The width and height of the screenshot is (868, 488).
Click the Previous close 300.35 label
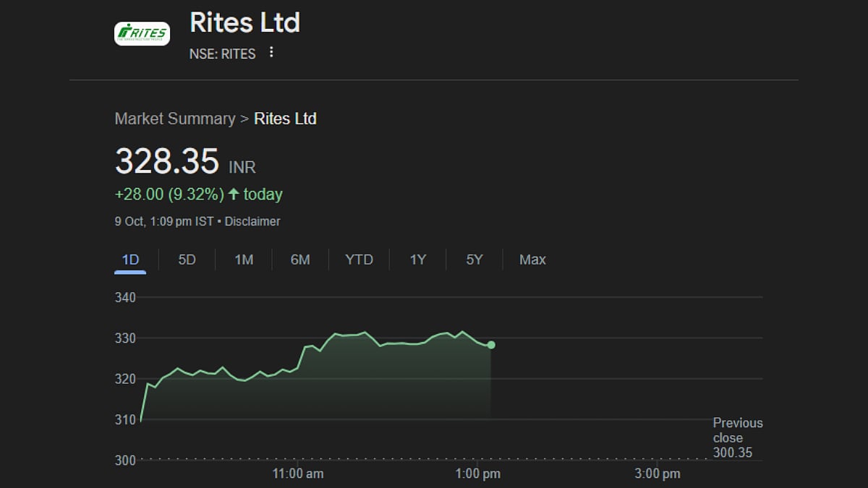pos(737,438)
